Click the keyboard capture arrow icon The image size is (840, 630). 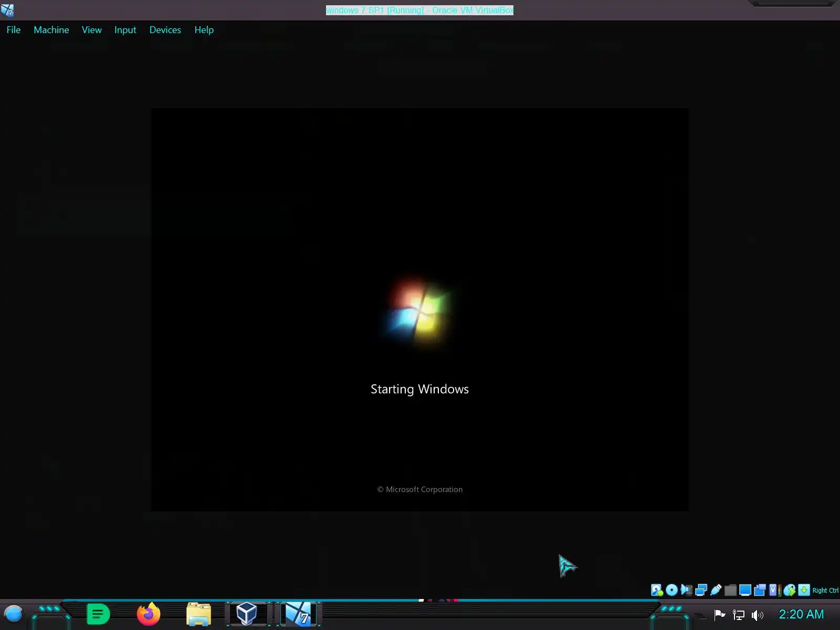coord(804,590)
